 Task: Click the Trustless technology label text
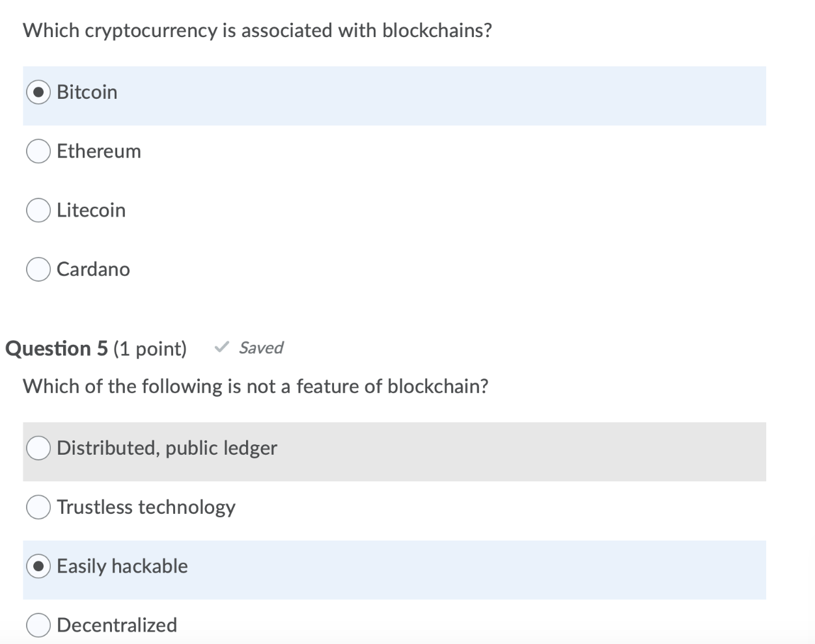tap(146, 507)
